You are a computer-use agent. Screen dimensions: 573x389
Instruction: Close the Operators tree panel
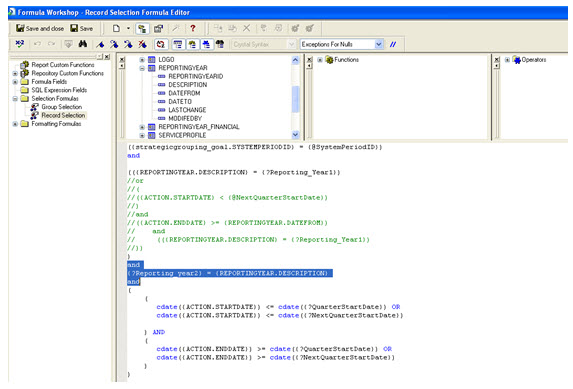click(497, 59)
